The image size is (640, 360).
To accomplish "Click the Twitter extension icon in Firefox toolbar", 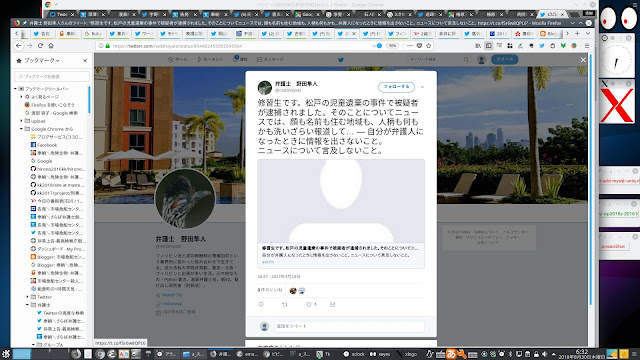I will point(542,46).
